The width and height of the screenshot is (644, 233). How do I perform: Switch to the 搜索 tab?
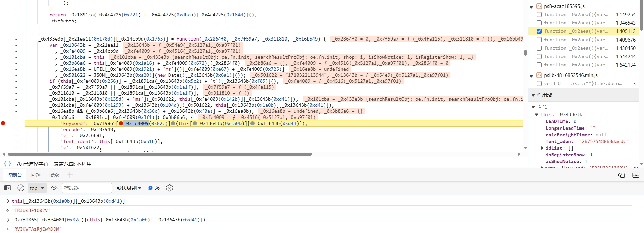[x=54, y=175]
